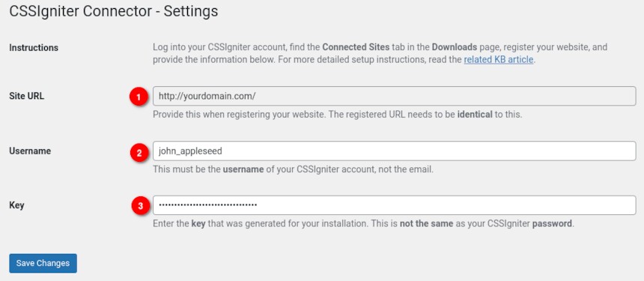Click the masked key dots
Viewport: 644px width, 281px height.
208,205
